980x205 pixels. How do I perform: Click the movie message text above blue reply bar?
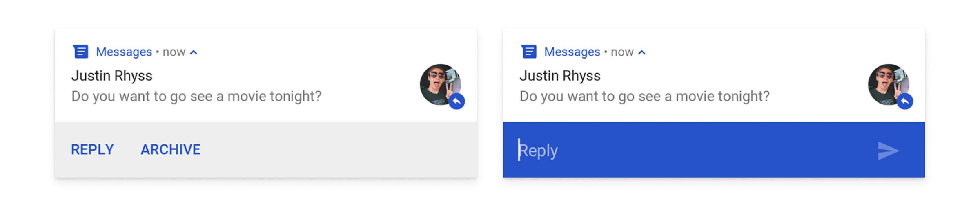(644, 97)
